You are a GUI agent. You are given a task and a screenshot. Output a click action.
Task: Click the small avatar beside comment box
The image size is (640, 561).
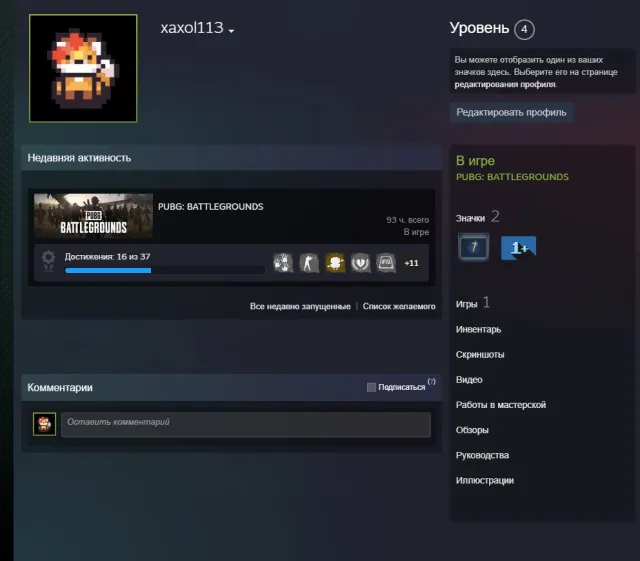(x=44, y=424)
